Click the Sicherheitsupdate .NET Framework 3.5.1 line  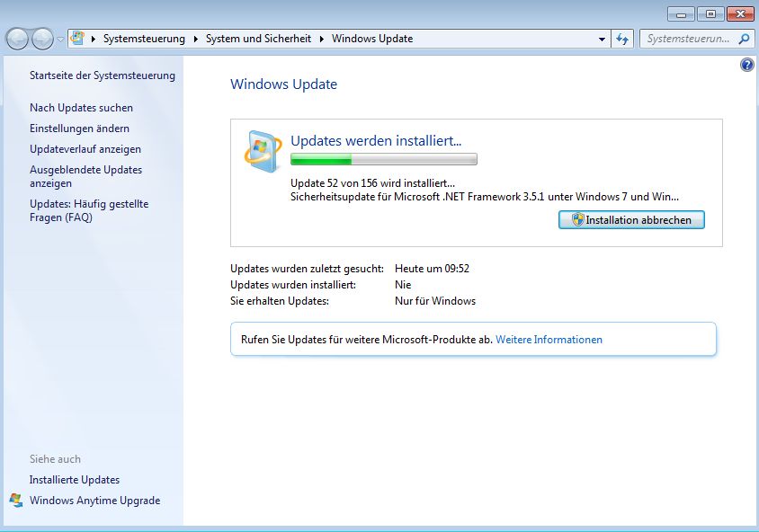click(485, 197)
